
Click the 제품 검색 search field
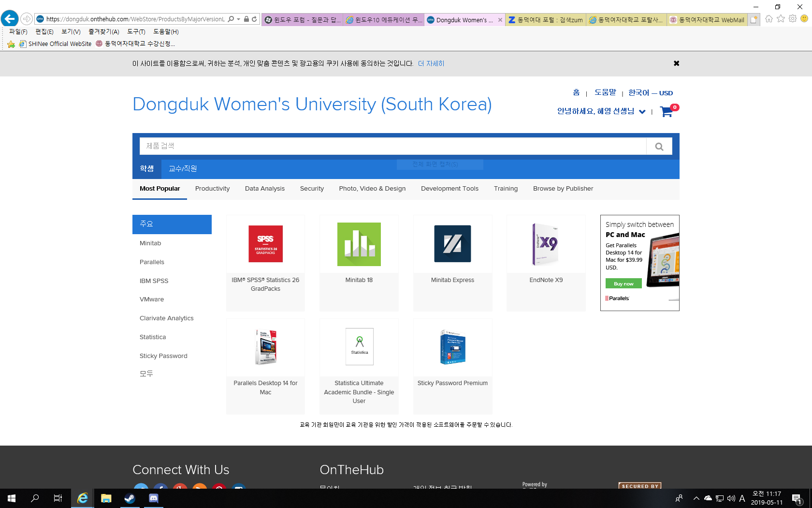point(393,146)
